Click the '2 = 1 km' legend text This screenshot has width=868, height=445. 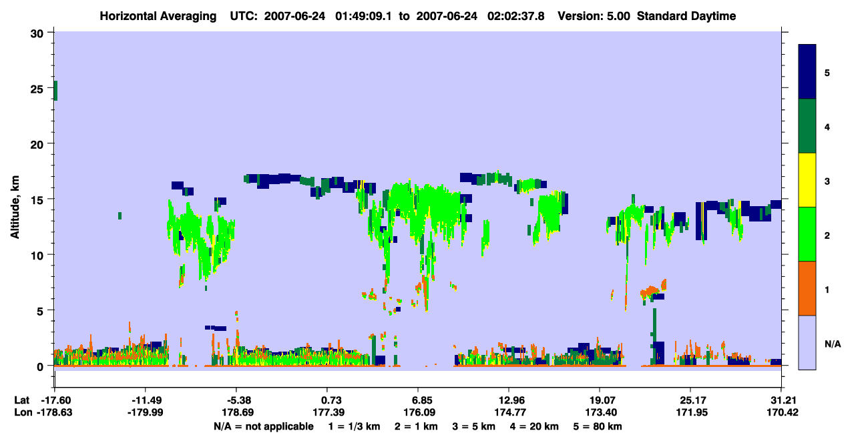tap(417, 426)
